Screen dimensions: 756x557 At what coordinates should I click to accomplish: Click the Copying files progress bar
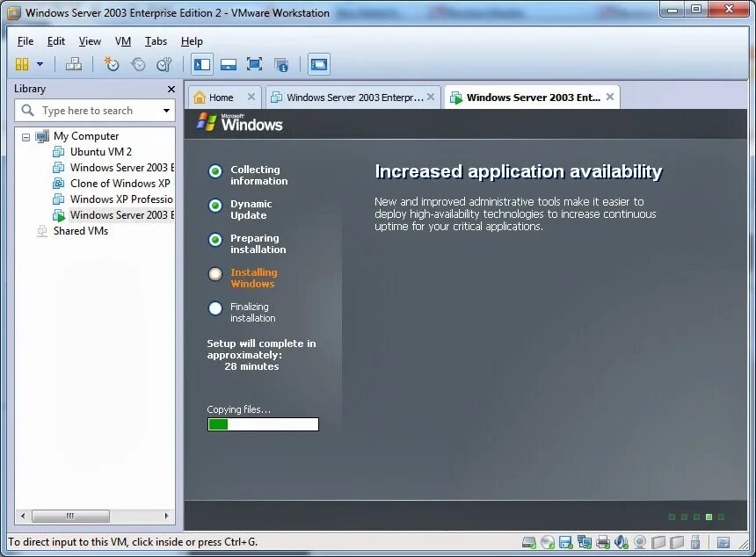click(263, 424)
